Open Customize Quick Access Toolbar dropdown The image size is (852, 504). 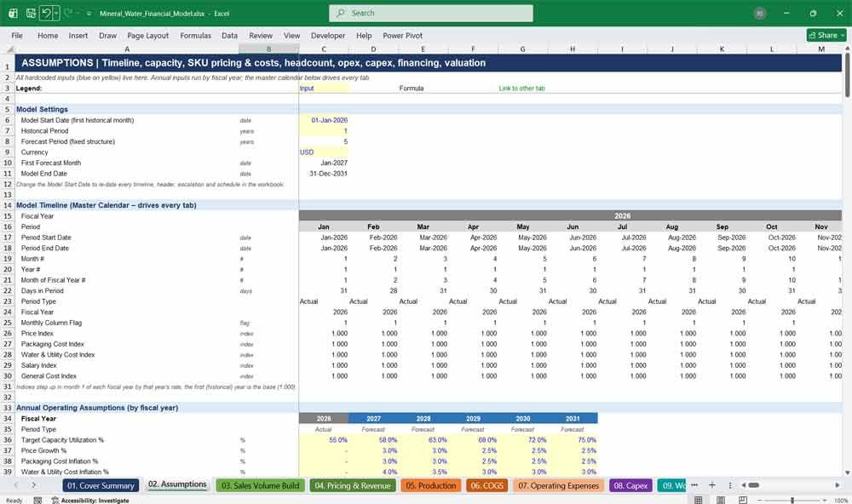[x=89, y=14]
